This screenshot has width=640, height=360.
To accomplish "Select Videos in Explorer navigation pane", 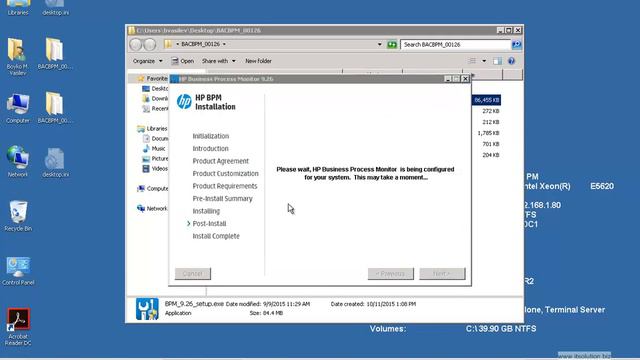I will coord(155,169).
